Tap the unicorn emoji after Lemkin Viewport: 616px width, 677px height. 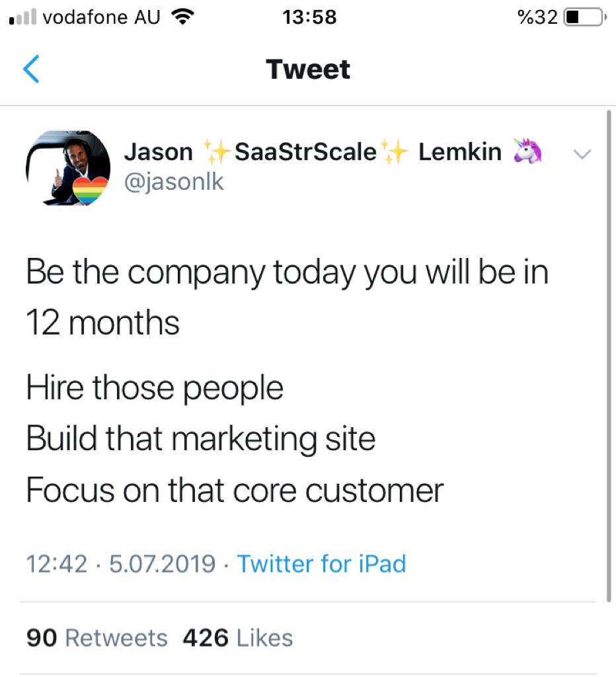coord(527,151)
